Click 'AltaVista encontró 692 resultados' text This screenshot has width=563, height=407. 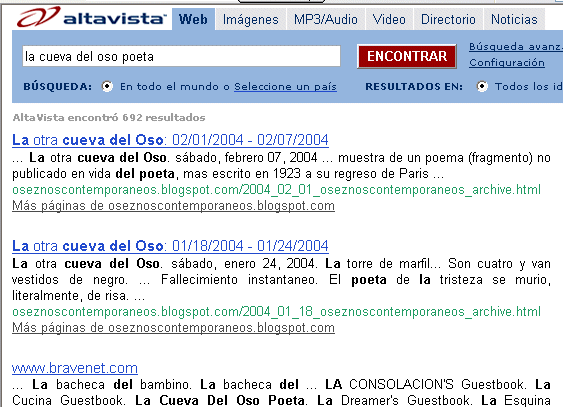coord(109,117)
